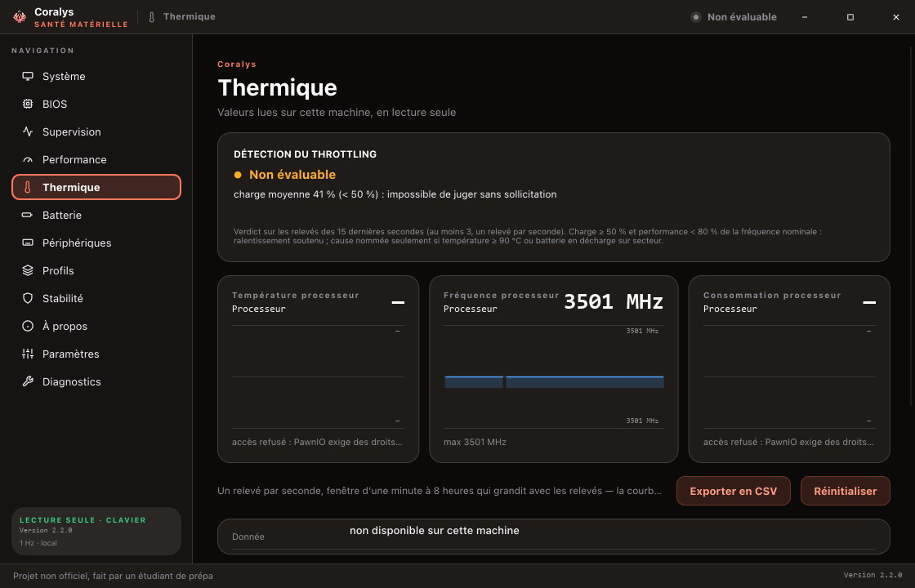
Task: Click 'Valeurs lues sur cette machine' subtitle
Action: pyautogui.click(x=337, y=112)
